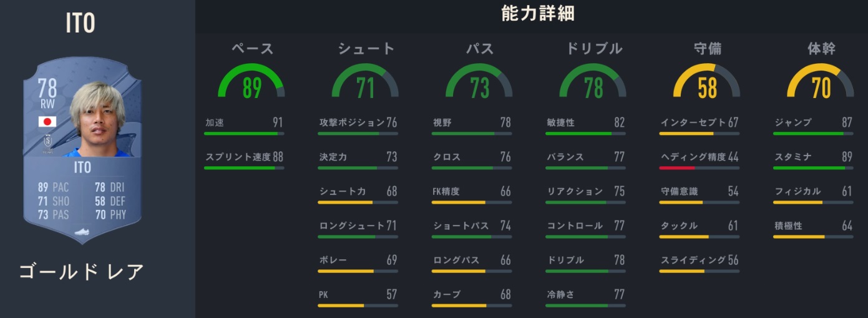This screenshot has width=868, height=318.
Task: Click the Japan flag on the player card
Action: (x=47, y=122)
